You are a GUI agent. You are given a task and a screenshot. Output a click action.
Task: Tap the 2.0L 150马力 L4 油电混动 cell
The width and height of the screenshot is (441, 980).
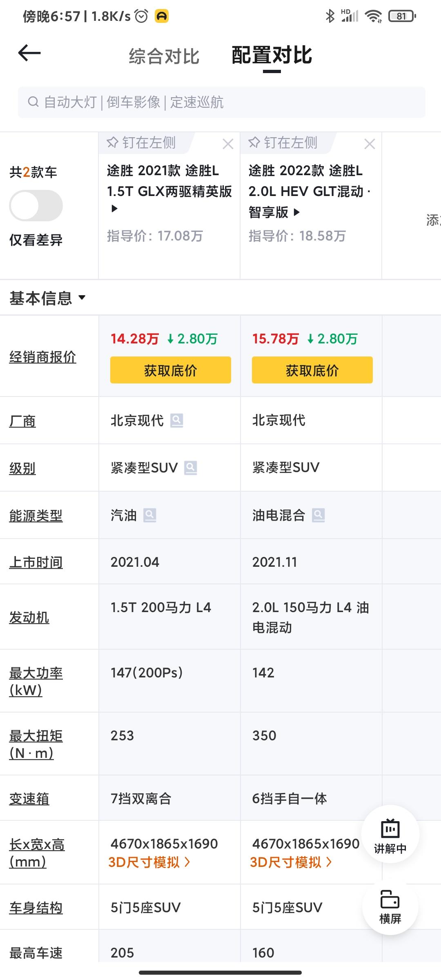311,617
